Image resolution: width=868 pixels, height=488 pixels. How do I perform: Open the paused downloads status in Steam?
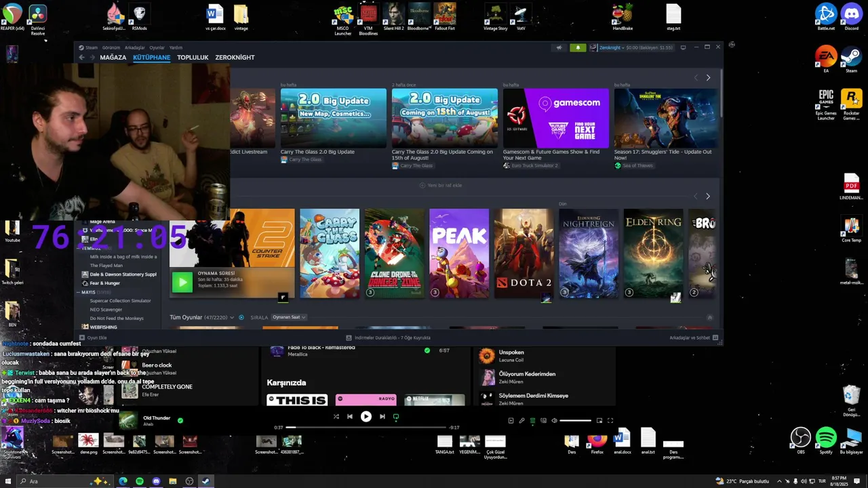click(388, 338)
